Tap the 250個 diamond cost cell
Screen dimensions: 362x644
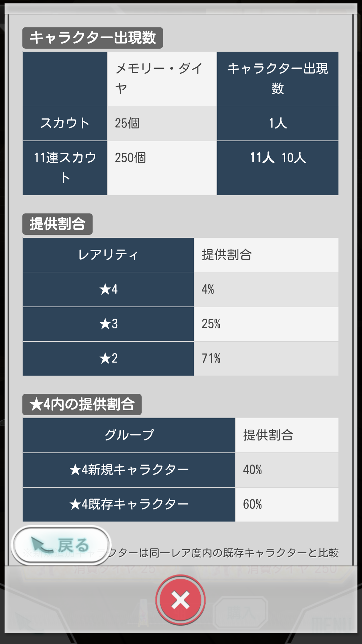click(x=162, y=168)
